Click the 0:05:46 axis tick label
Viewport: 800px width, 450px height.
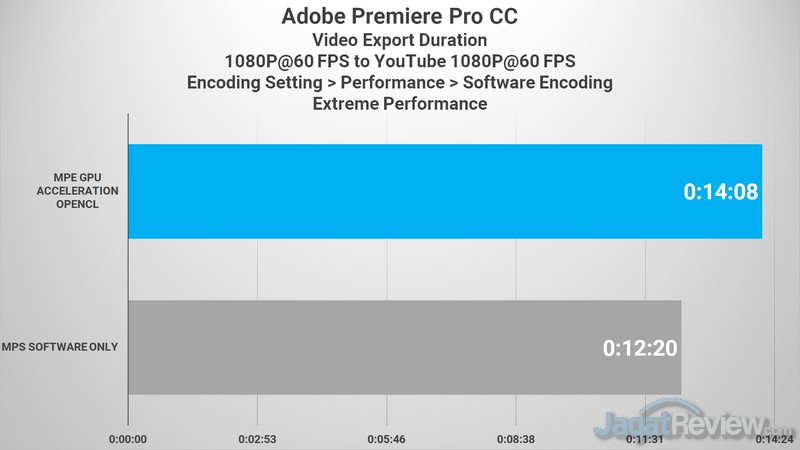point(387,439)
